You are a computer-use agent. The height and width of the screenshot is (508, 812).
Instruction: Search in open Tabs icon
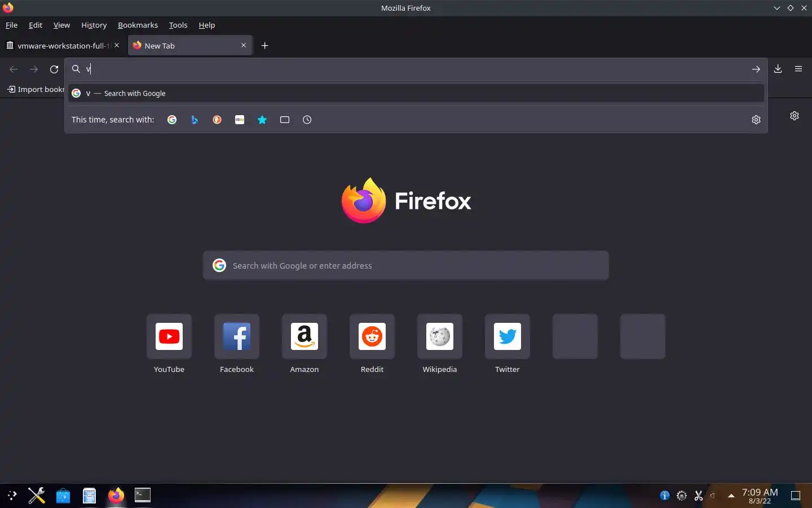(x=285, y=120)
